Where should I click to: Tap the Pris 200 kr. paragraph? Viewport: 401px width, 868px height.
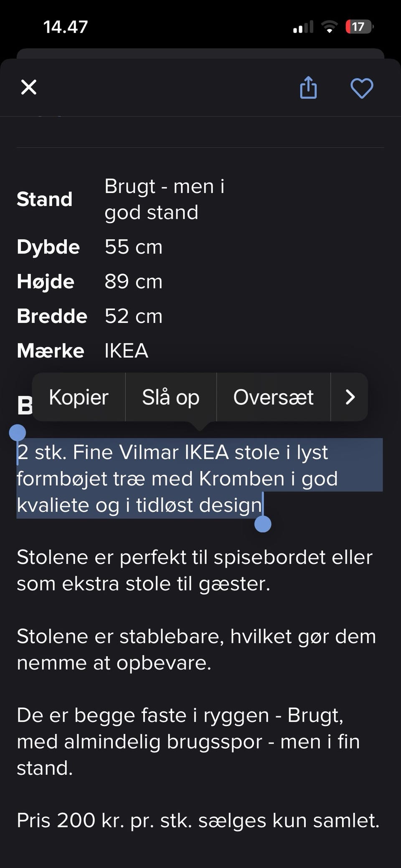click(x=198, y=820)
